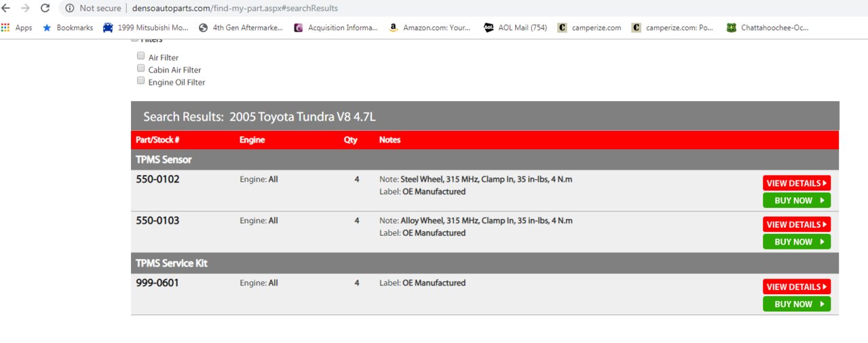
Task: Click the Engine column header
Action: (x=252, y=140)
